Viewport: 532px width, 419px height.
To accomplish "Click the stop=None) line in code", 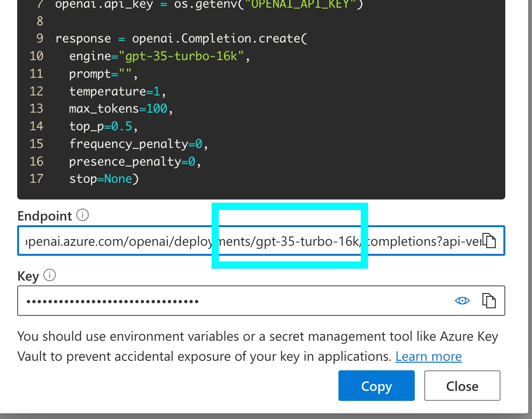I will click(103, 179).
